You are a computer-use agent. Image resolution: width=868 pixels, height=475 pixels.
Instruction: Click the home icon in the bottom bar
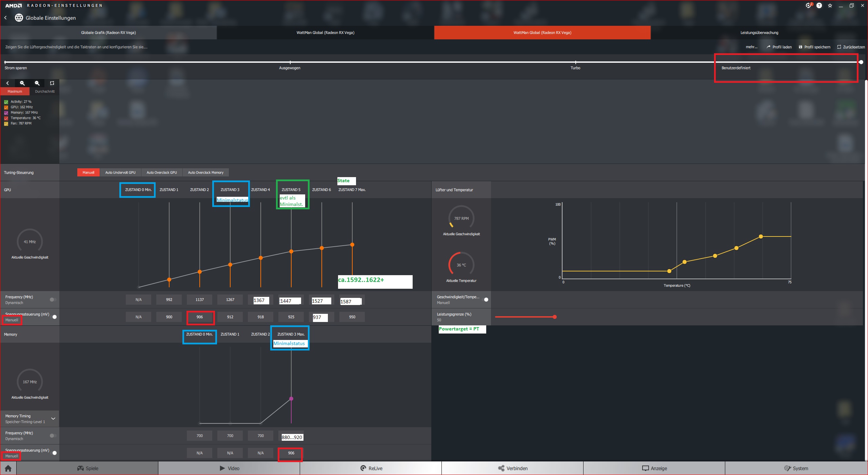(x=7, y=468)
